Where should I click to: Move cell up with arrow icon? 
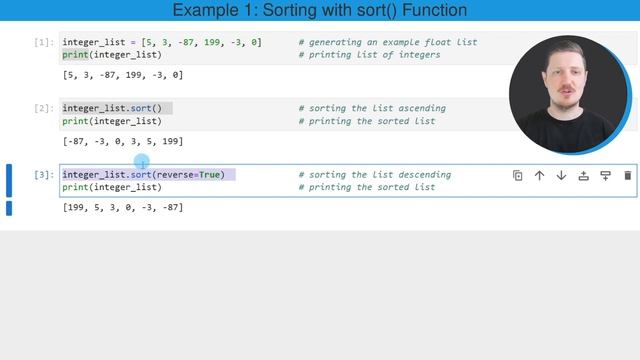click(x=539, y=176)
